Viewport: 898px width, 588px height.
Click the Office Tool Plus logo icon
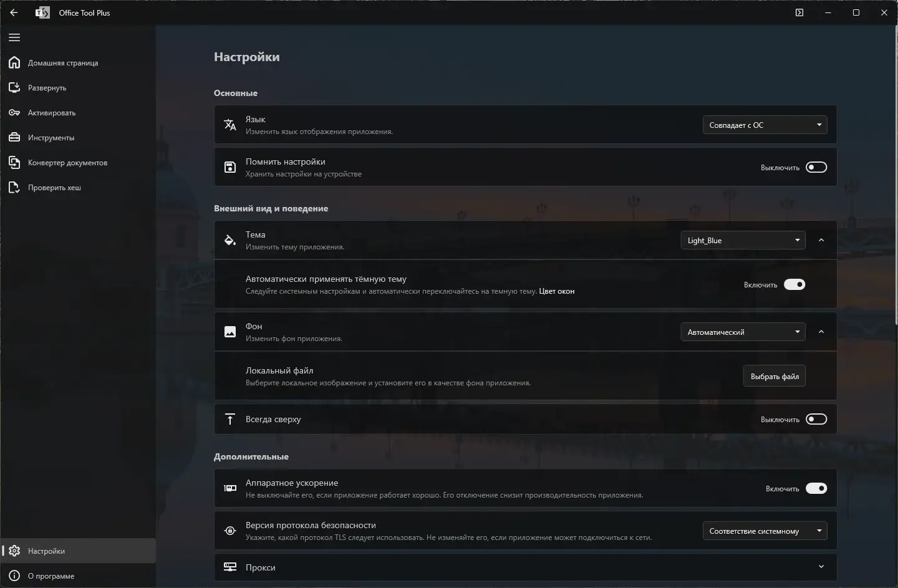click(42, 12)
